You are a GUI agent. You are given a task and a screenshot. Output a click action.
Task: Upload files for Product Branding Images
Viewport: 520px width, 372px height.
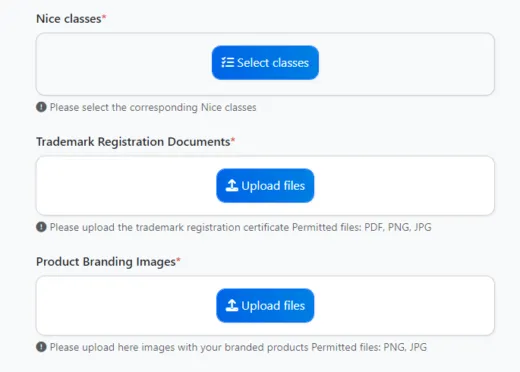265,306
